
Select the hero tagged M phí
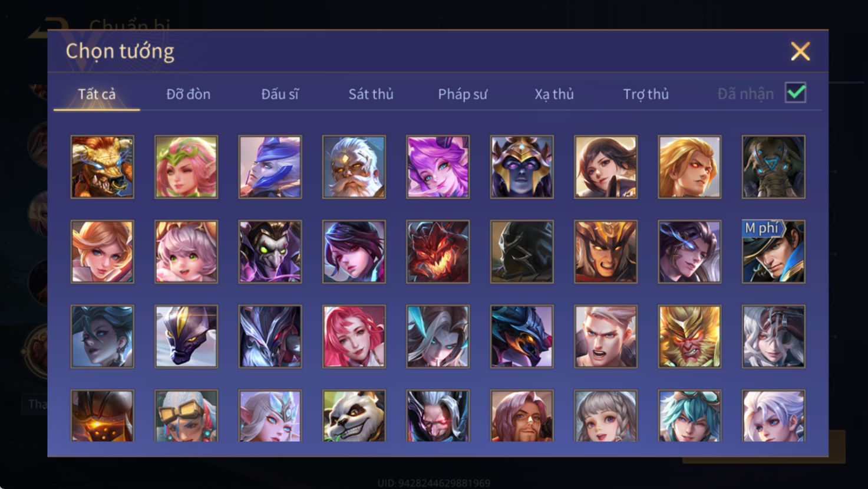coord(773,252)
